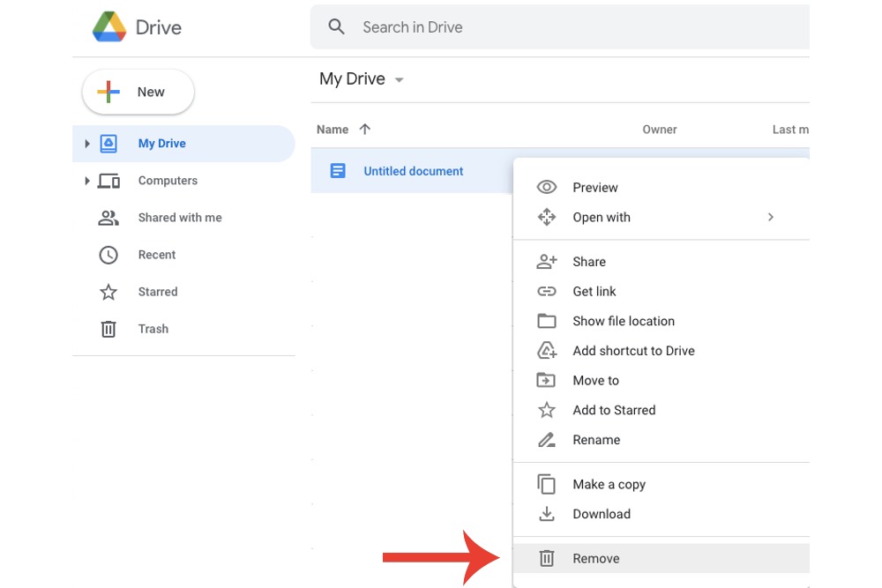Viewport: 882px width, 588px height.
Task: Sort by the Name column header
Action: 333,130
